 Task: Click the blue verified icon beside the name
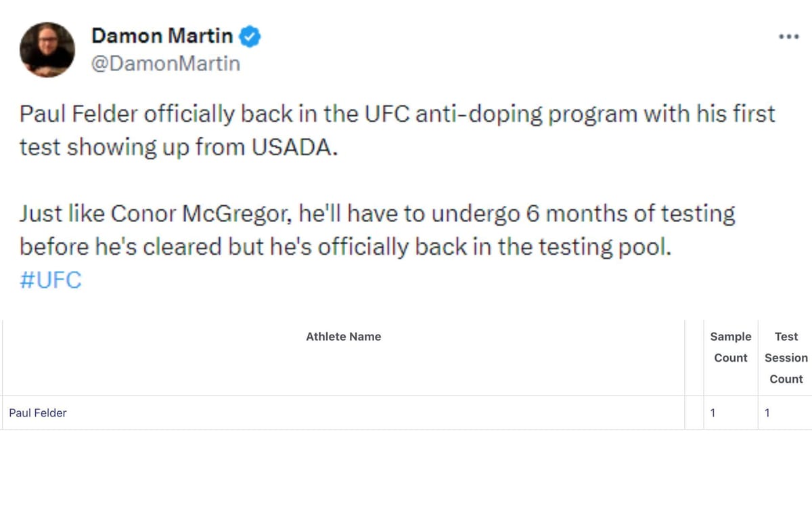tap(249, 37)
